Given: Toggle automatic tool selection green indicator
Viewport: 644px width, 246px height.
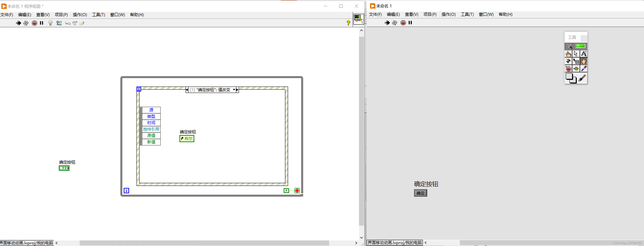Looking at the screenshot, I should click(580, 46).
